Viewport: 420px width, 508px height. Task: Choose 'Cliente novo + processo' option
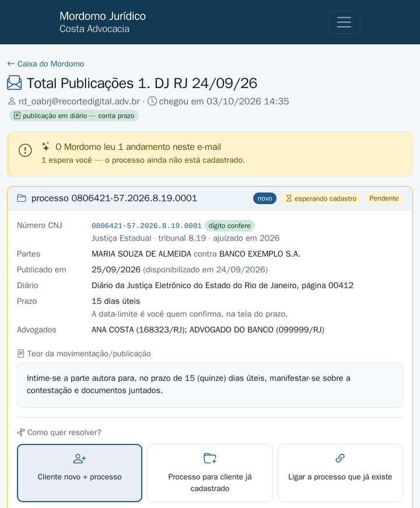coord(79,473)
